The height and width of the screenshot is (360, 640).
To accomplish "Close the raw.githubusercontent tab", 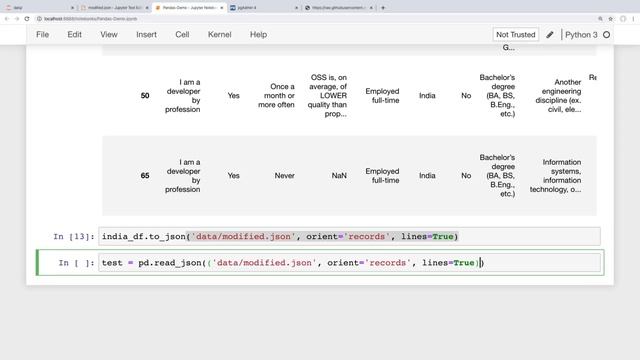I will (x=371, y=8).
